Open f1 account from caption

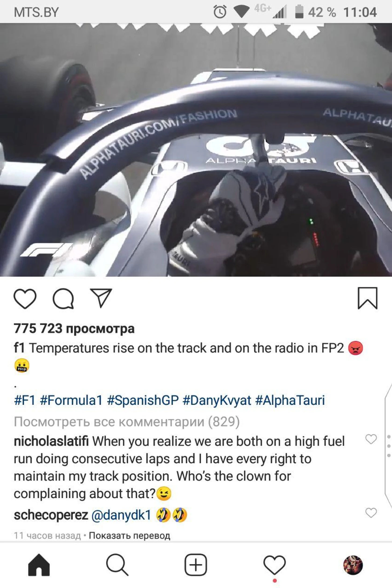coord(19,348)
